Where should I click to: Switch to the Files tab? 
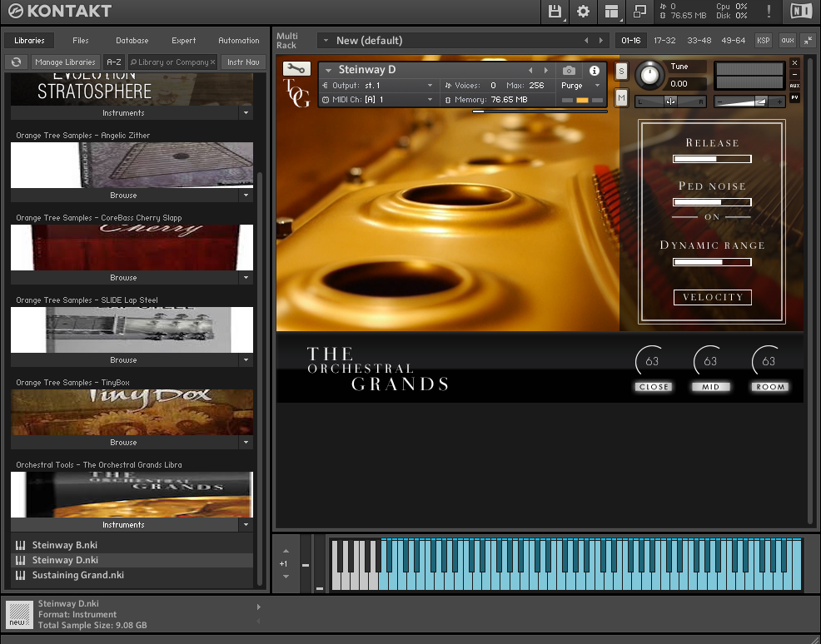click(81, 40)
